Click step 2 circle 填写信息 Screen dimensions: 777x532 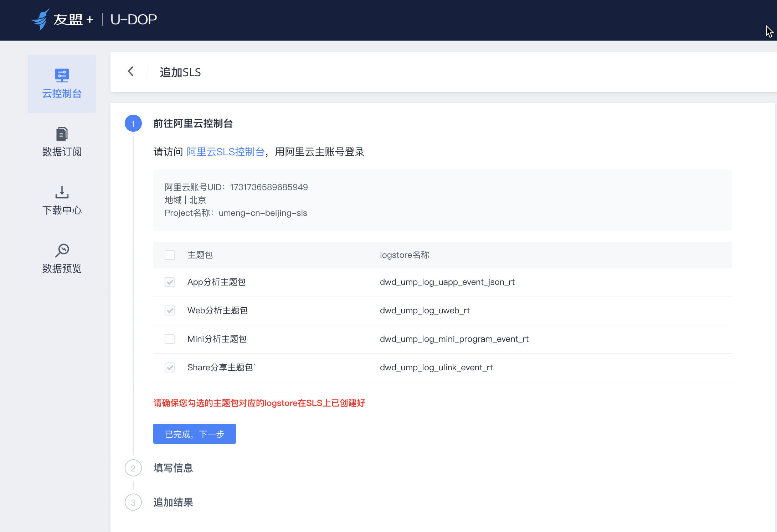(x=133, y=468)
